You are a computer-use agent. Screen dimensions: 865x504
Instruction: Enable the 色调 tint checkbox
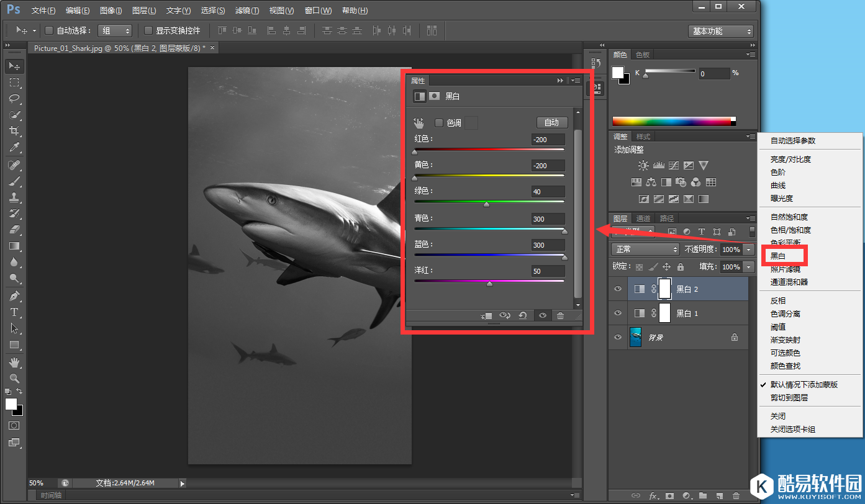(439, 123)
